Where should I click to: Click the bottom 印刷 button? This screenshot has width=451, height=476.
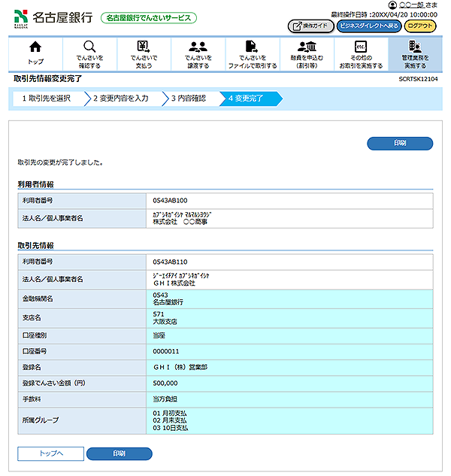119,453
